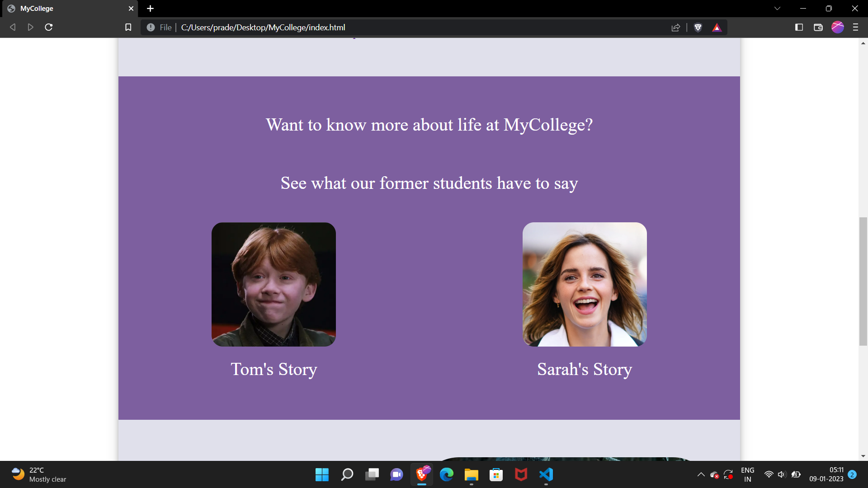Open the browser hamburger menu
This screenshot has height=488, width=868.
tap(855, 27)
